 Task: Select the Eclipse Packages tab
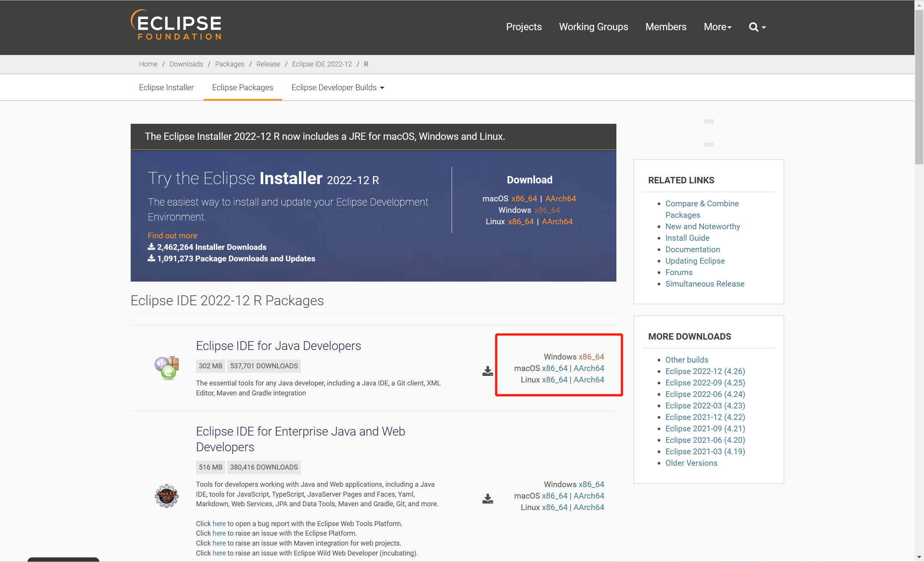(242, 87)
